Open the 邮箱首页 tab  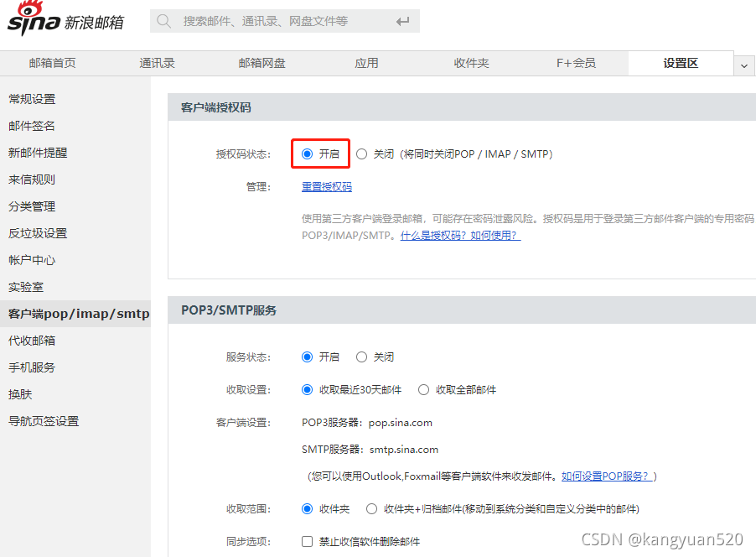click(52, 63)
